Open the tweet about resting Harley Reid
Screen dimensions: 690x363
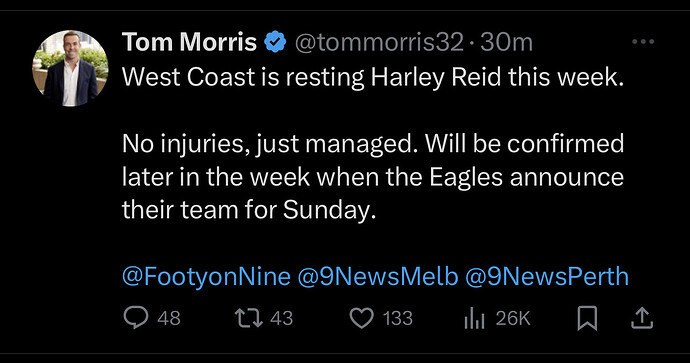click(373, 143)
